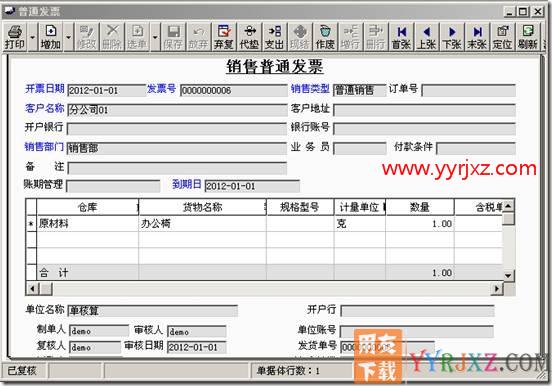Select the first row's 1.00 quantity cell
The height and width of the screenshot is (386, 552).
[x=420, y=224]
